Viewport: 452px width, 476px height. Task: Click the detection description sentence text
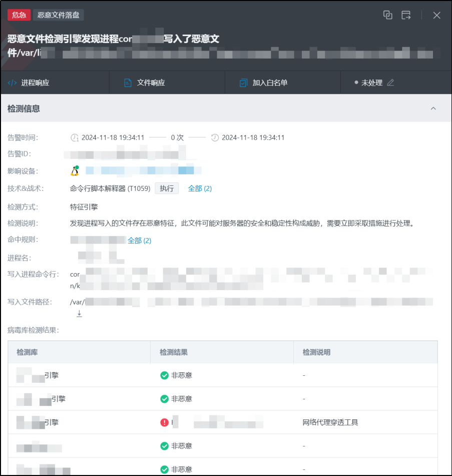coord(243,223)
